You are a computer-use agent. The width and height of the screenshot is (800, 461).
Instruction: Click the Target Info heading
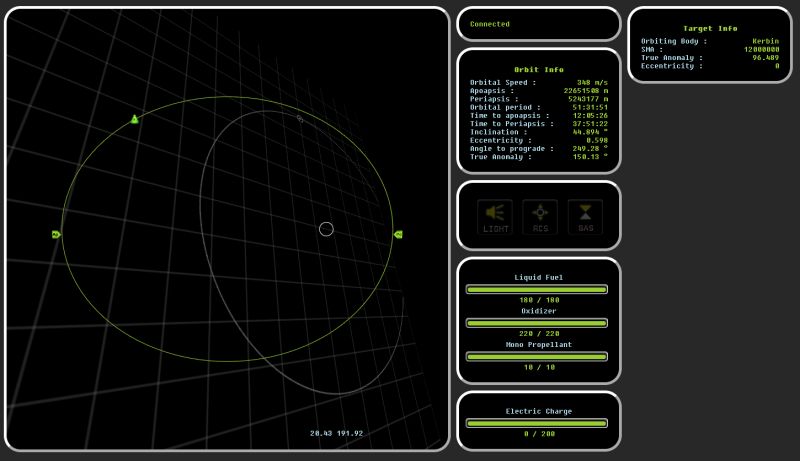point(710,29)
